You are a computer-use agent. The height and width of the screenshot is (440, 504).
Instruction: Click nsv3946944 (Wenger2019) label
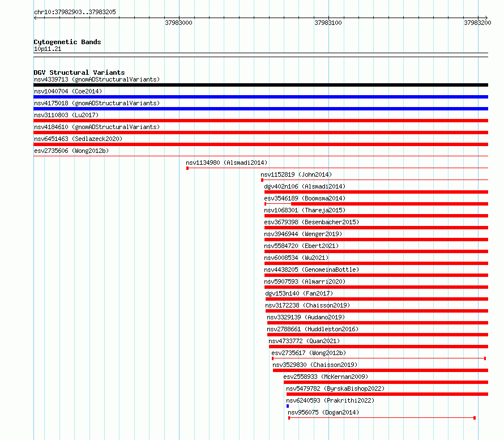(303, 234)
